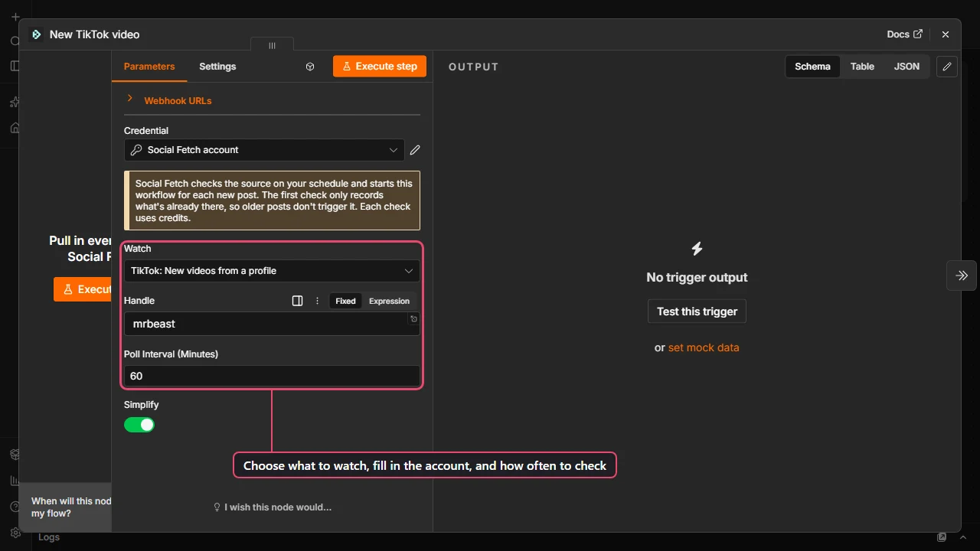Switch output view to JSON

(906, 67)
